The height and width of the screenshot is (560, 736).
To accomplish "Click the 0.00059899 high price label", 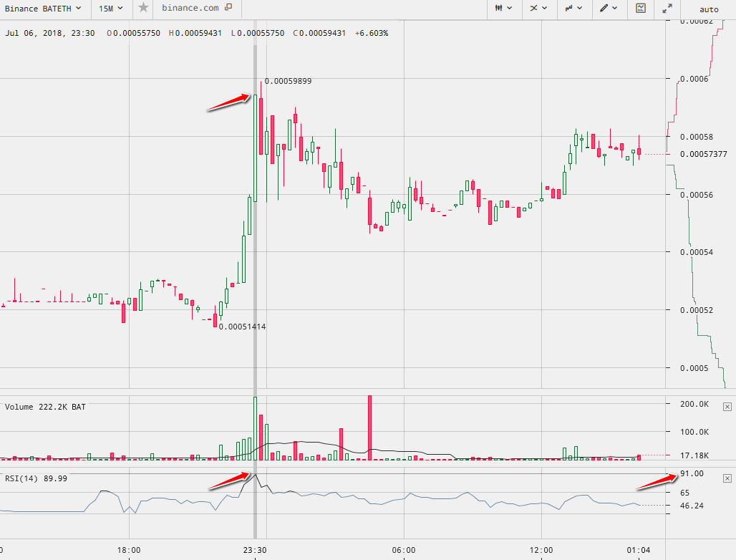I will (288, 82).
